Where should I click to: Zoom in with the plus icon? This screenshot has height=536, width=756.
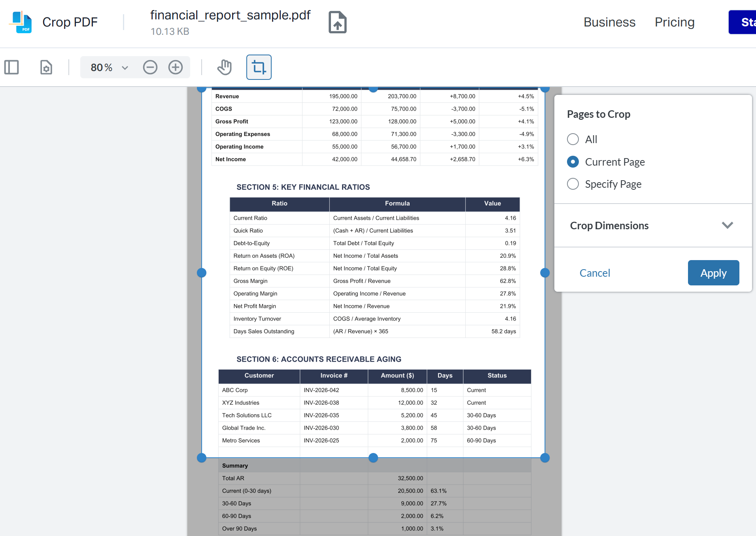pyautogui.click(x=176, y=67)
